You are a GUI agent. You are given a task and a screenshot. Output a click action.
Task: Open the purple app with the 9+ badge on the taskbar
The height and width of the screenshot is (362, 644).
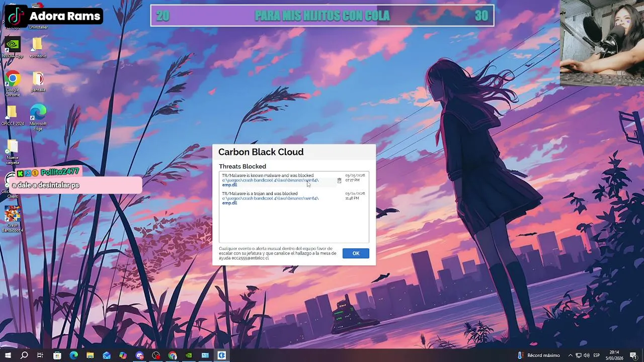139,355
